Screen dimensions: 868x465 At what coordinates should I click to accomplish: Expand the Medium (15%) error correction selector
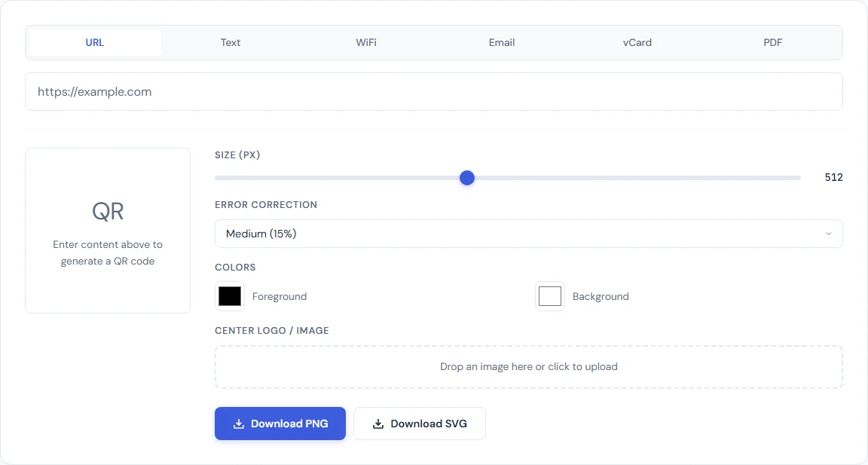tap(527, 234)
